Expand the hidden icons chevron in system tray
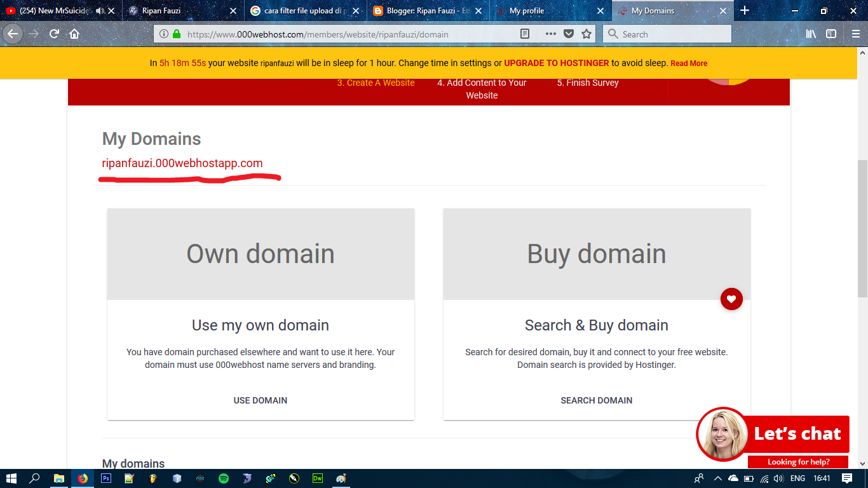The height and width of the screenshot is (488, 868). tap(717, 478)
